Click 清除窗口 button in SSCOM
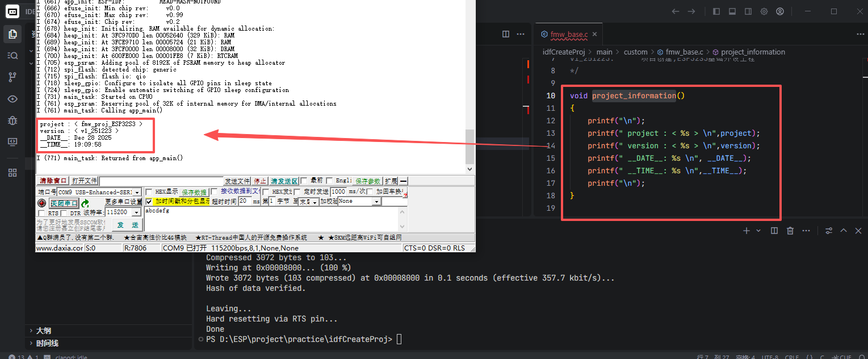The image size is (868, 359). coord(53,181)
